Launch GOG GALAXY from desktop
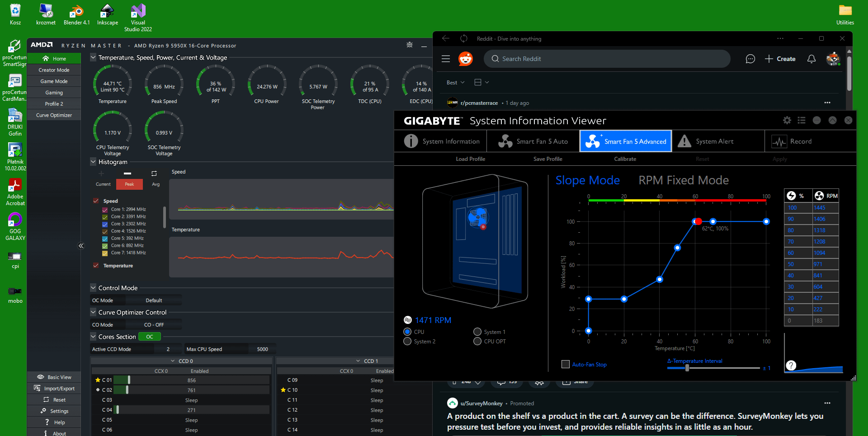Viewport: 868px width, 436px height. [x=15, y=226]
